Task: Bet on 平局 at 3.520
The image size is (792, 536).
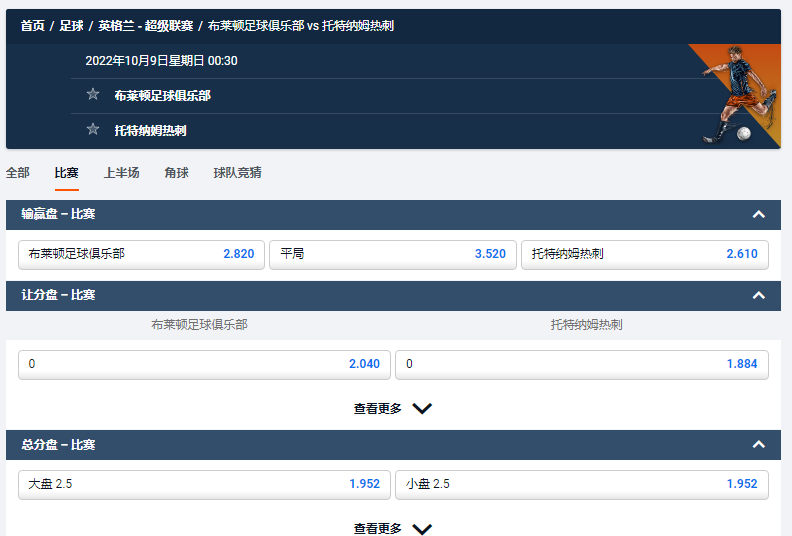Action: [x=393, y=254]
